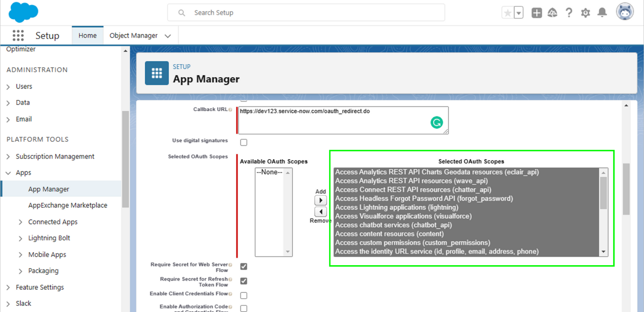The width and height of the screenshot is (644, 312).
Task: Click the favorites star icon
Action: pyautogui.click(x=508, y=13)
